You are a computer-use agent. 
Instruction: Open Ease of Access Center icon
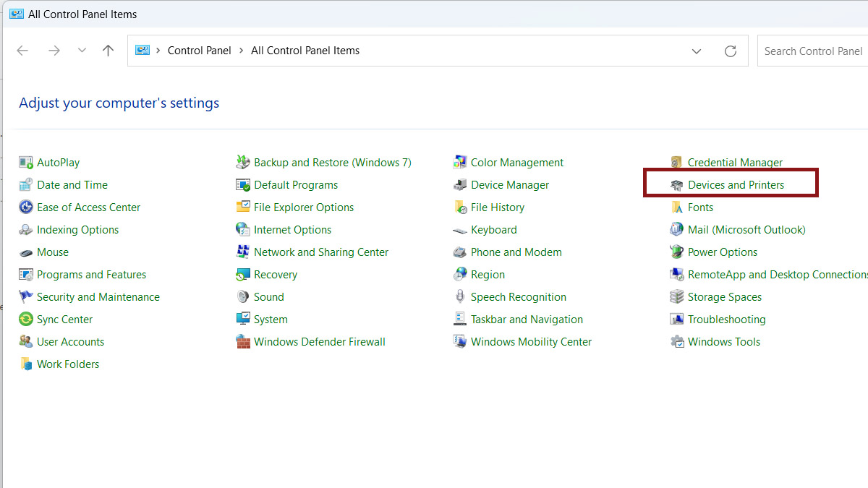click(x=26, y=207)
